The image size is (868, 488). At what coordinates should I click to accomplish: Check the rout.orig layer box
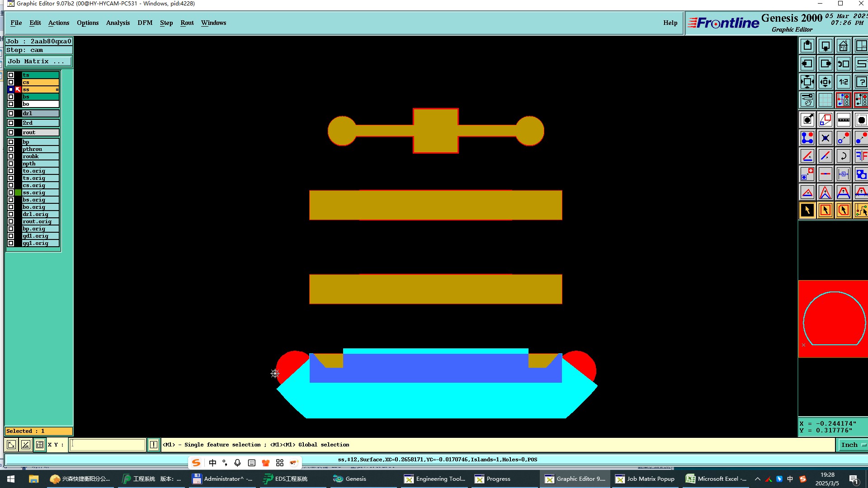point(11,221)
